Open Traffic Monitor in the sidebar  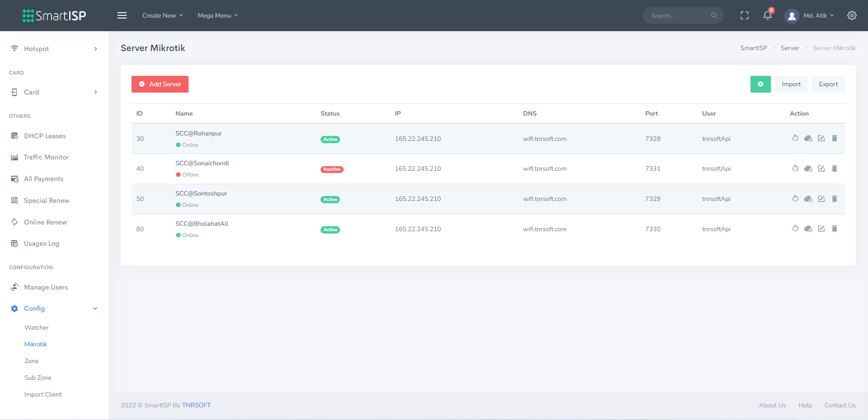[46, 157]
